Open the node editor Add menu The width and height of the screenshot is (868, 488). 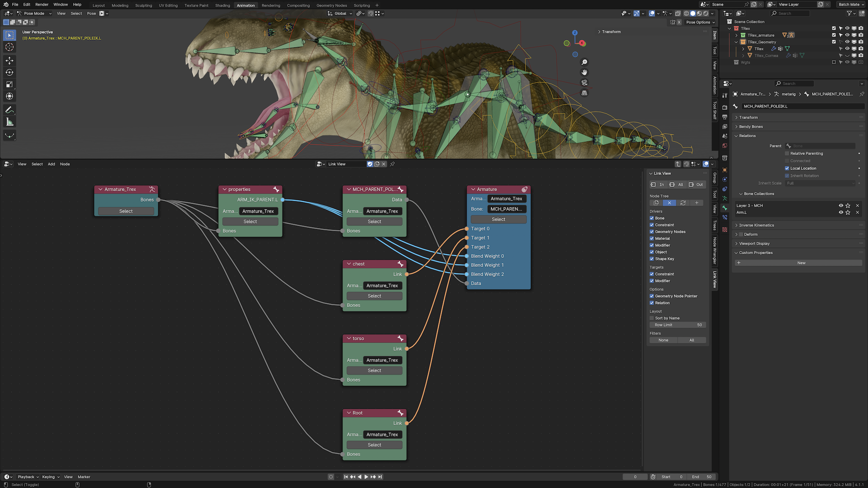(x=51, y=164)
